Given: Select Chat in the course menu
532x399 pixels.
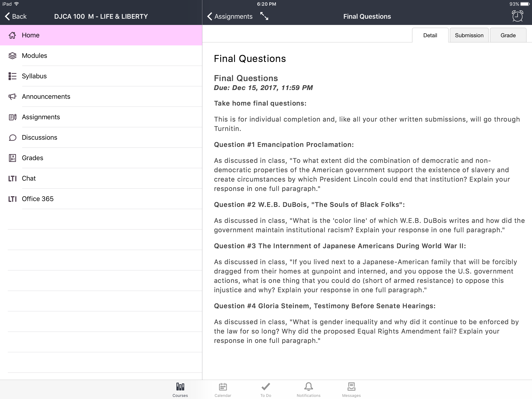Looking at the screenshot, I should coord(101,178).
